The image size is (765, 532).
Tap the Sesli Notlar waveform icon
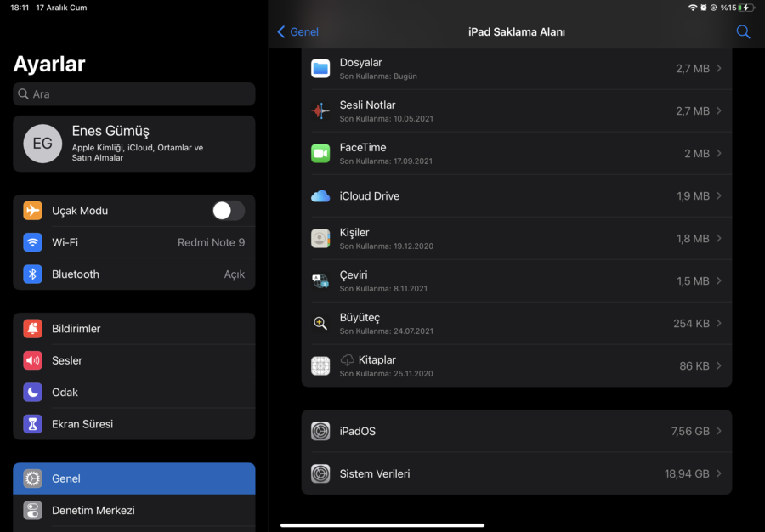320,111
